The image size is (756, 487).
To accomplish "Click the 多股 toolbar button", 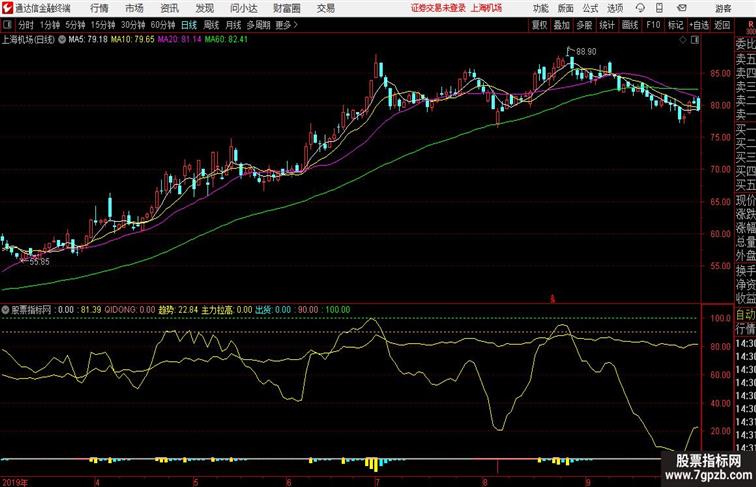I will click(x=584, y=25).
